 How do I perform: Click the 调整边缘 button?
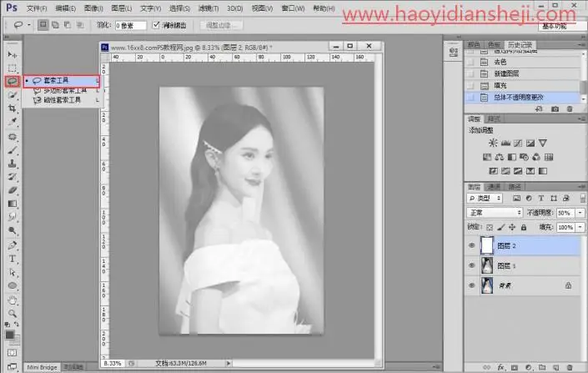coord(221,25)
